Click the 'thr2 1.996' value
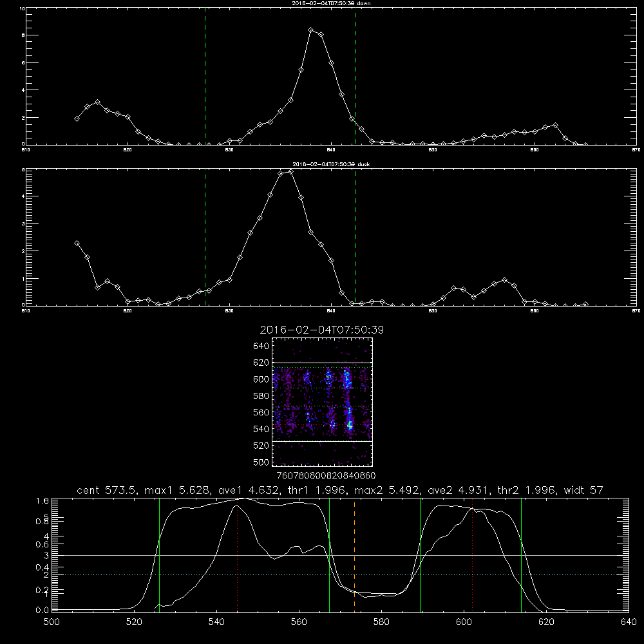 (527, 490)
